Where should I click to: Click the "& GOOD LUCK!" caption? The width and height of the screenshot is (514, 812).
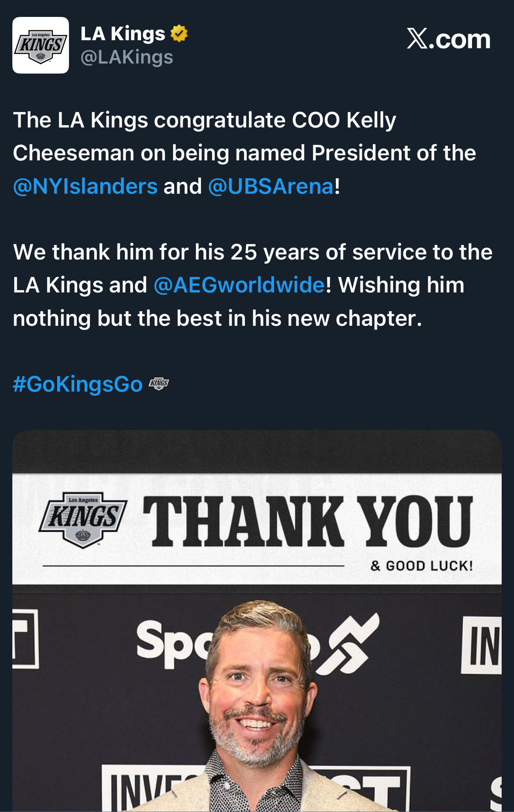421,566
